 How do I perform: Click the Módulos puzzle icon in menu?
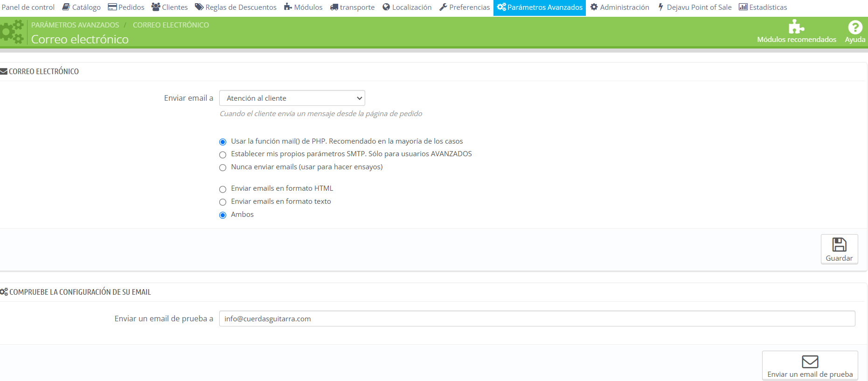pos(288,7)
